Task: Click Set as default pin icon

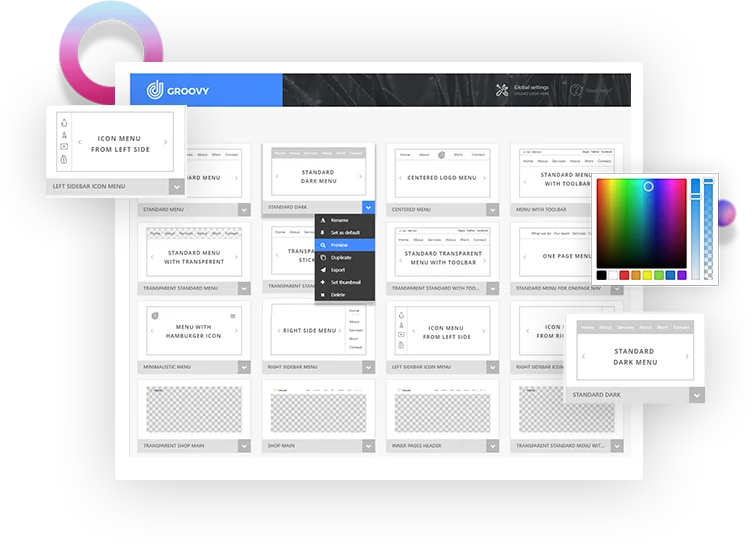Action: 323,233
